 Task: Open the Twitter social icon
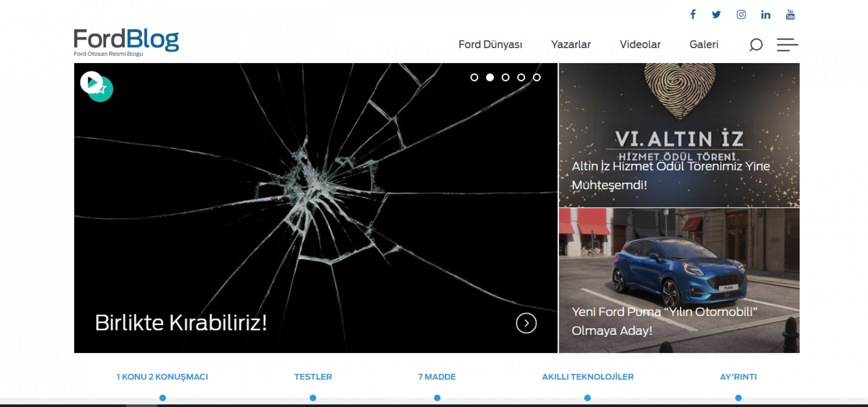[x=716, y=15]
